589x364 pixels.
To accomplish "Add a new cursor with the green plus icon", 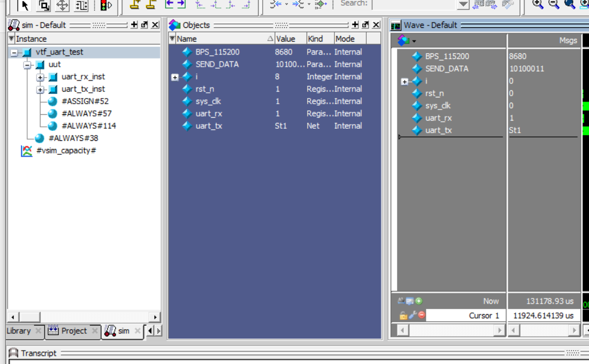I will tap(419, 301).
